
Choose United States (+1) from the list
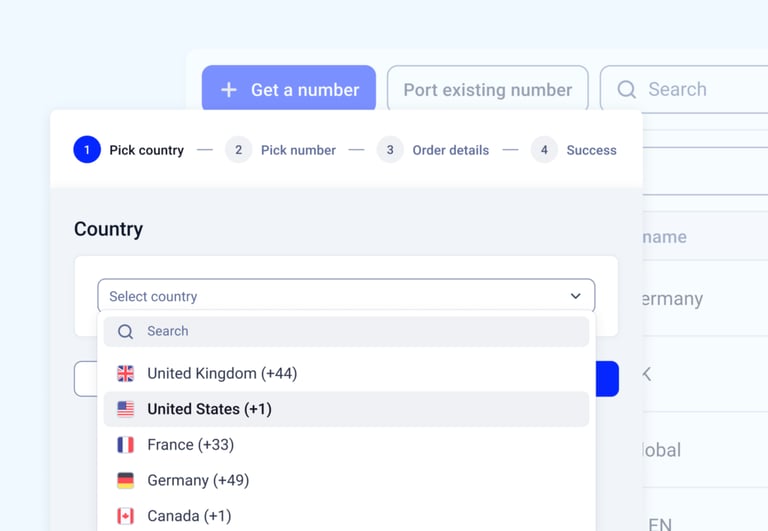346,409
